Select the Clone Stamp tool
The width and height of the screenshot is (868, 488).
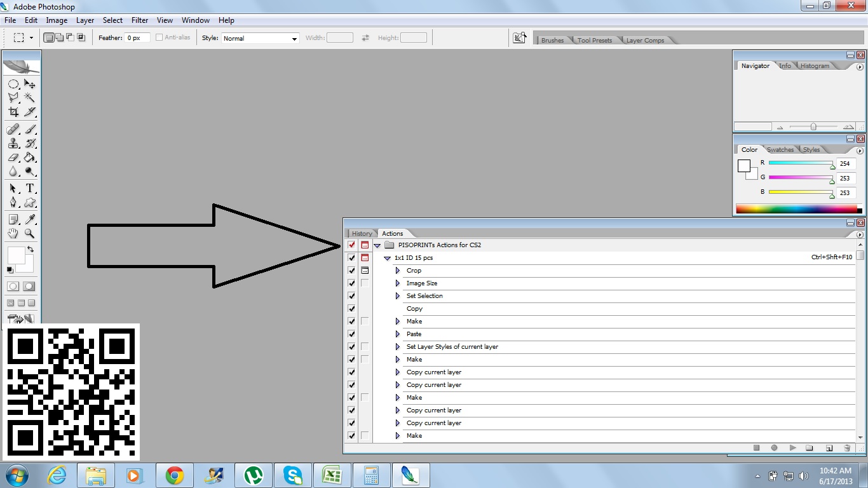pos(13,144)
